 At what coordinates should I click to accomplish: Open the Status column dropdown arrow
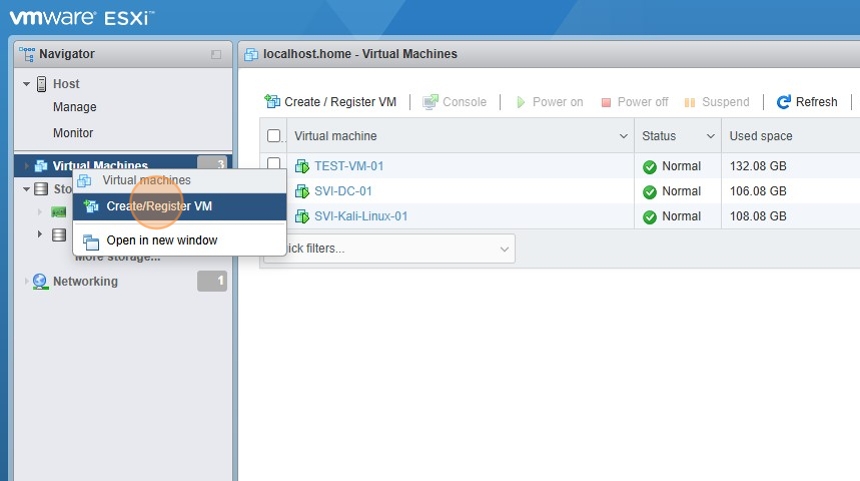(x=711, y=136)
